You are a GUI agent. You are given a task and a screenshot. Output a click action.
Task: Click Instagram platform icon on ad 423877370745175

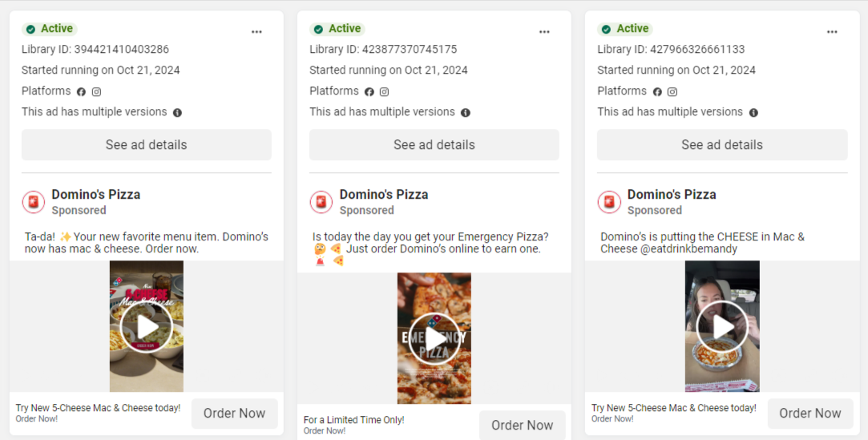coord(384,92)
